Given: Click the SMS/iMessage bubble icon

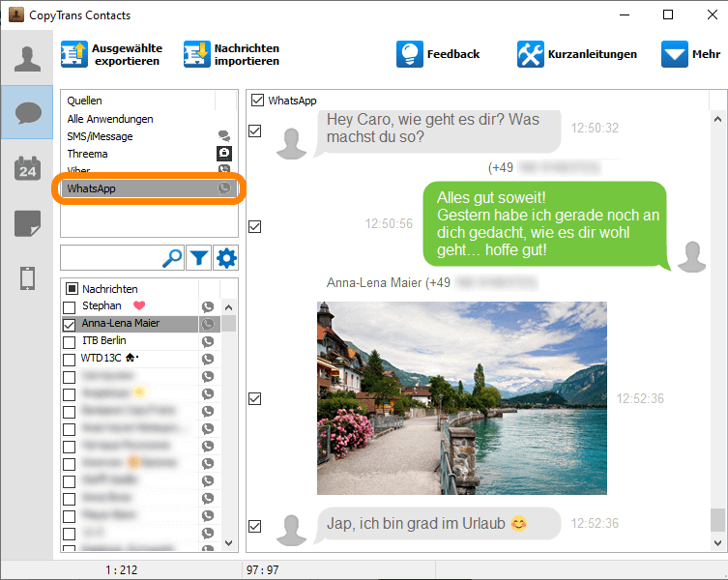Looking at the screenshot, I should coord(224,136).
